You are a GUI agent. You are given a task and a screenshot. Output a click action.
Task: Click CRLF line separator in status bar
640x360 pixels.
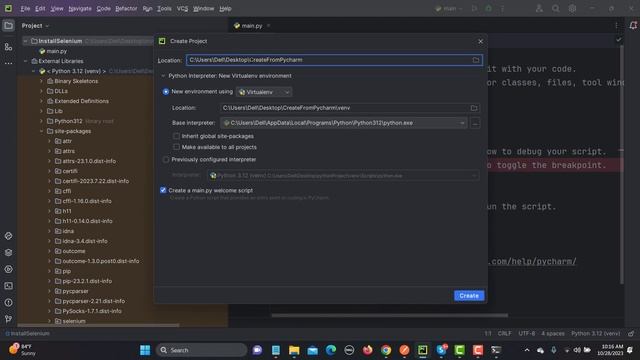[x=504, y=333]
